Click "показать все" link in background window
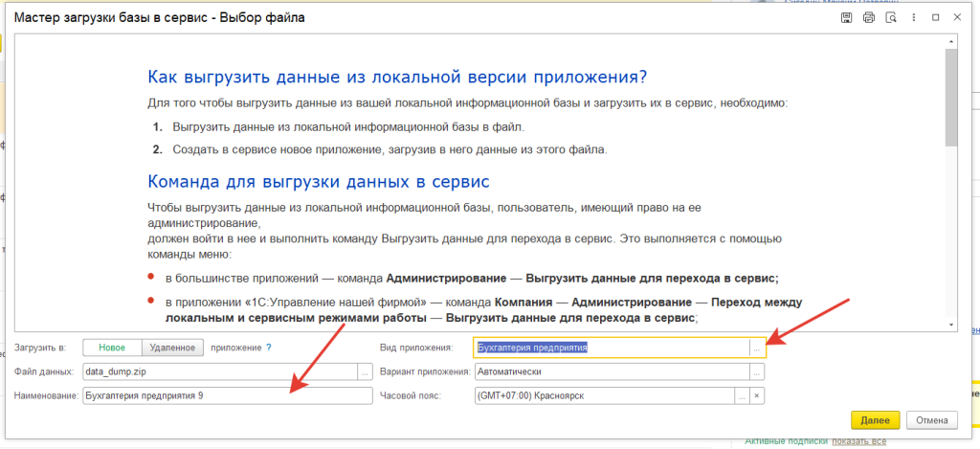 tap(858, 441)
